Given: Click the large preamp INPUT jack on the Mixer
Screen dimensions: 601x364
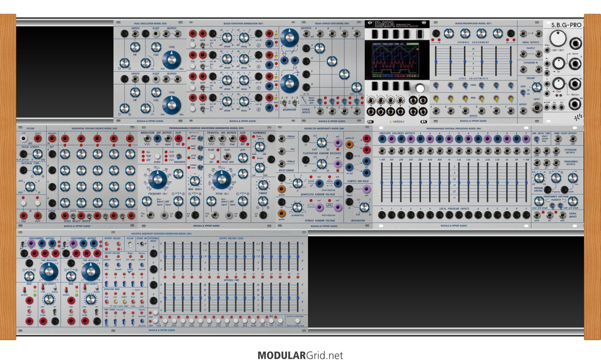Looking at the screenshot, I should [537, 108].
